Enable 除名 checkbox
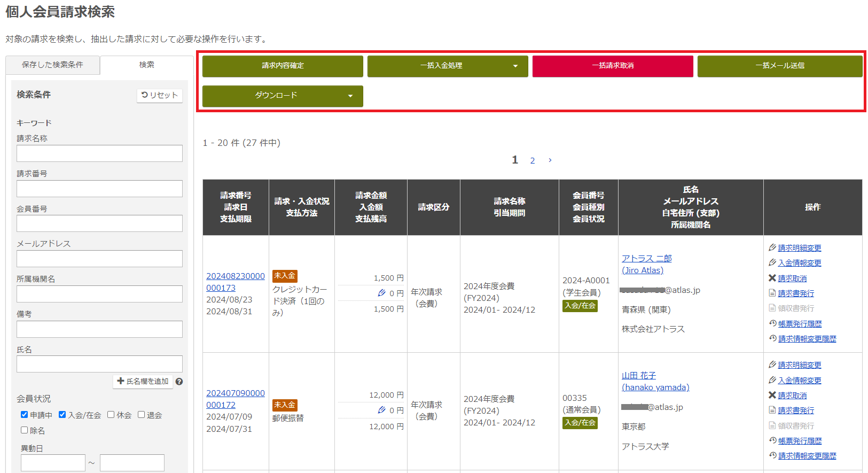Viewport: 868px width, 473px height. click(24, 430)
